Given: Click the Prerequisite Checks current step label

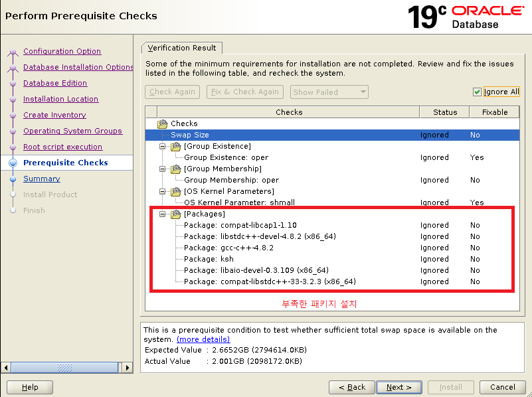Looking at the screenshot, I should (x=66, y=163).
